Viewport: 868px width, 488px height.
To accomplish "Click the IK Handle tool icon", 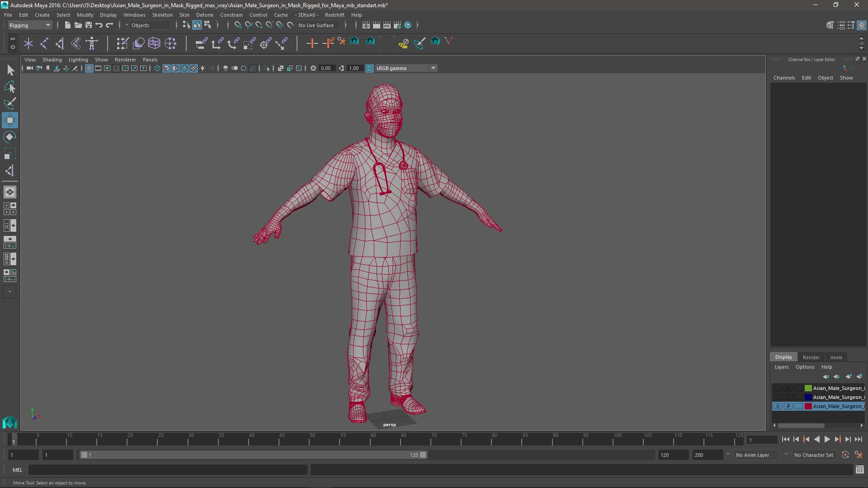I will pos(311,43).
